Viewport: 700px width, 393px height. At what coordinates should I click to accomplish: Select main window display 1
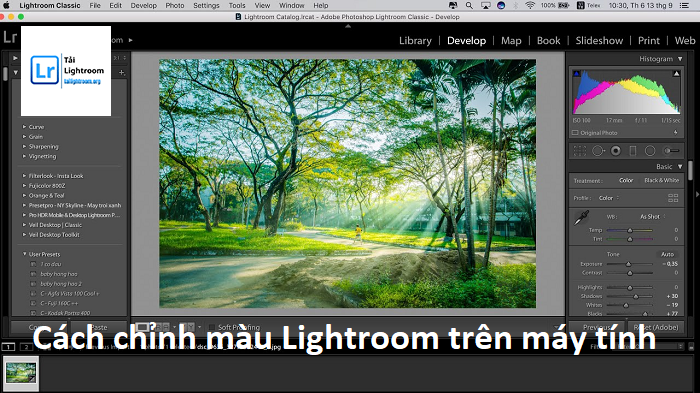[8, 347]
